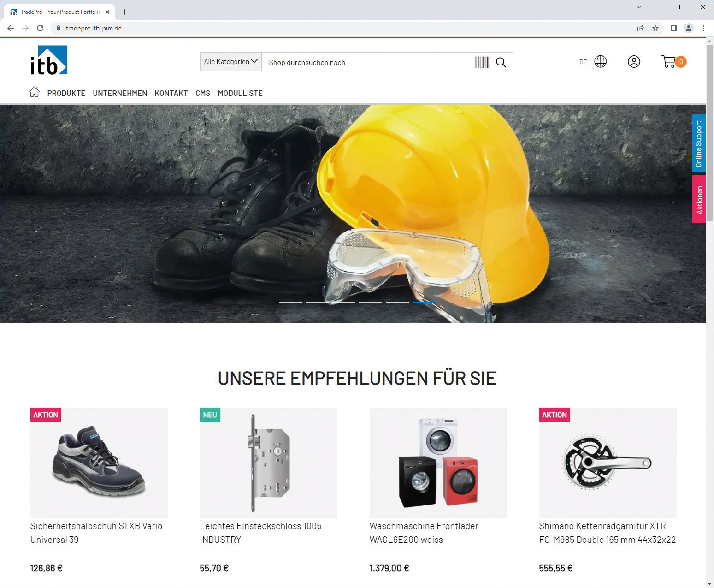Screen dimensions: 714x588
Task: Click the barcode scanner icon
Action: (482, 62)
